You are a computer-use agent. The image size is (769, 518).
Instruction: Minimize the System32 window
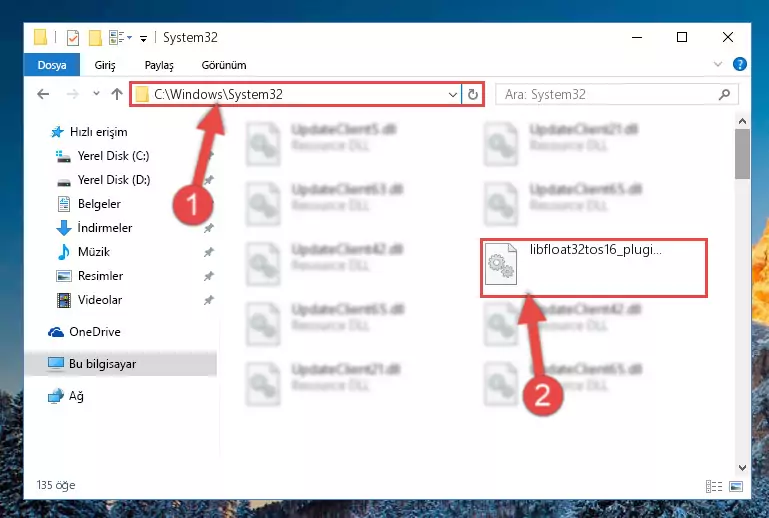coord(637,37)
